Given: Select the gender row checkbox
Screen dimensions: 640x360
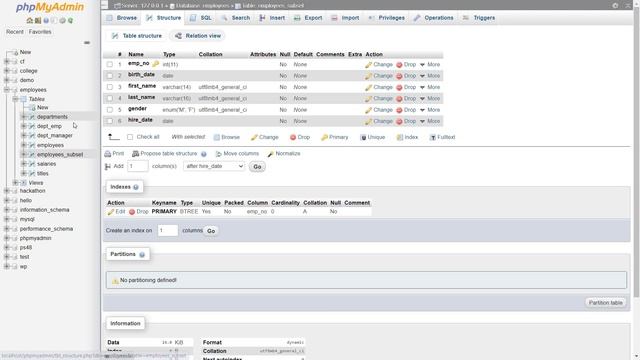Looking at the screenshot, I should [x=110, y=110].
